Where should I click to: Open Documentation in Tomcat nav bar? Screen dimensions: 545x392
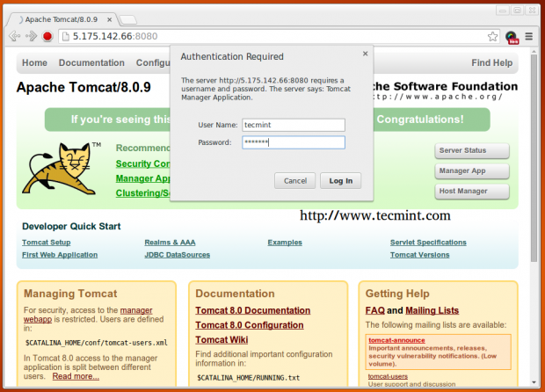(x=91, y=63)
